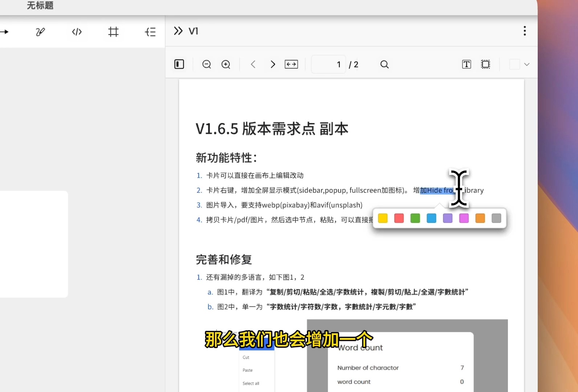Screen dimensions: 578x392
Task: Choose green highlight color
Action: (415, 218)
